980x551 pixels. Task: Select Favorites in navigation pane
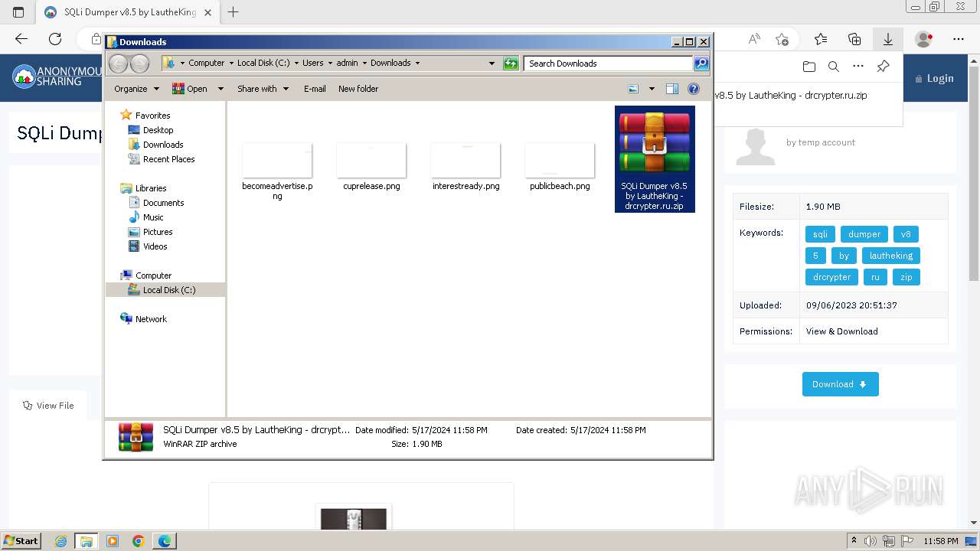(x=152, y=116)
